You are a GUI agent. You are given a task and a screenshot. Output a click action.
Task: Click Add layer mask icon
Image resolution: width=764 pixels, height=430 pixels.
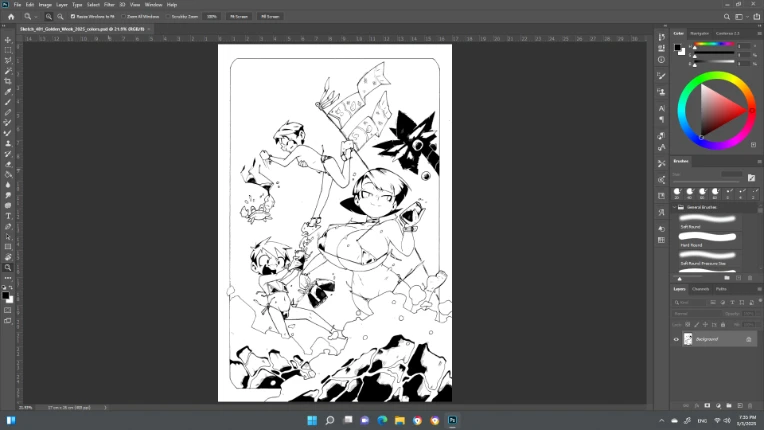707,406
